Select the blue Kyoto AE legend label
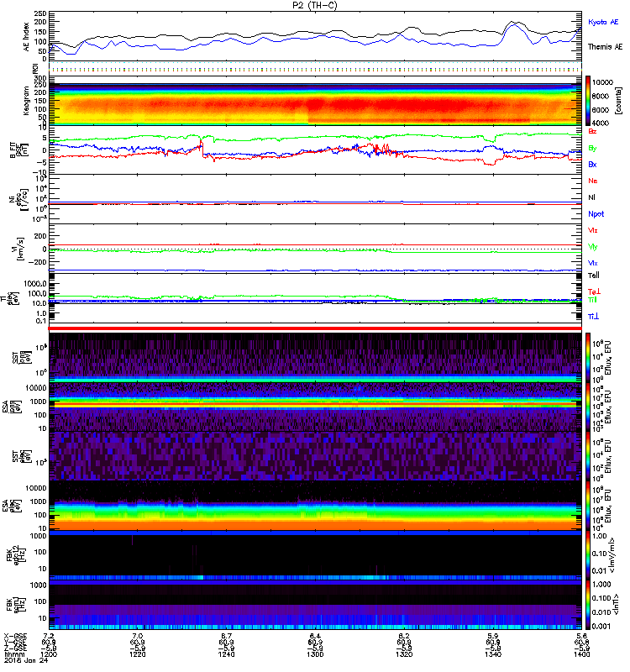This screenshot has height=672, width=630. tap(603, 22)
